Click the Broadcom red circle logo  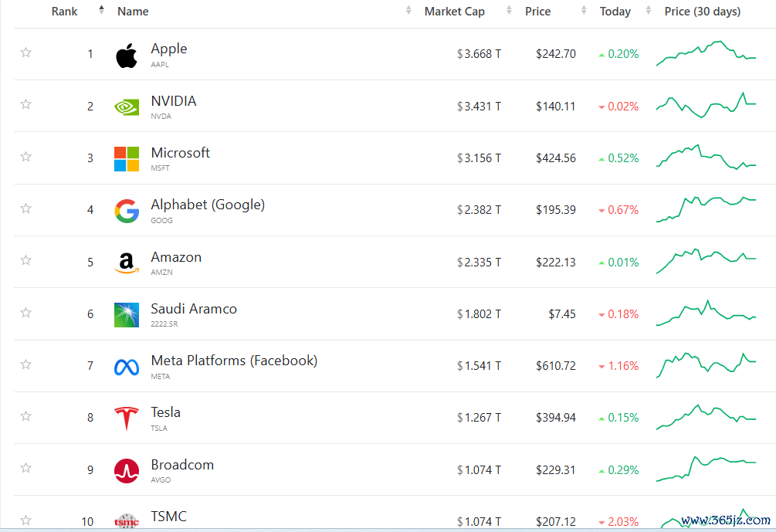click(x=127, y=471)
